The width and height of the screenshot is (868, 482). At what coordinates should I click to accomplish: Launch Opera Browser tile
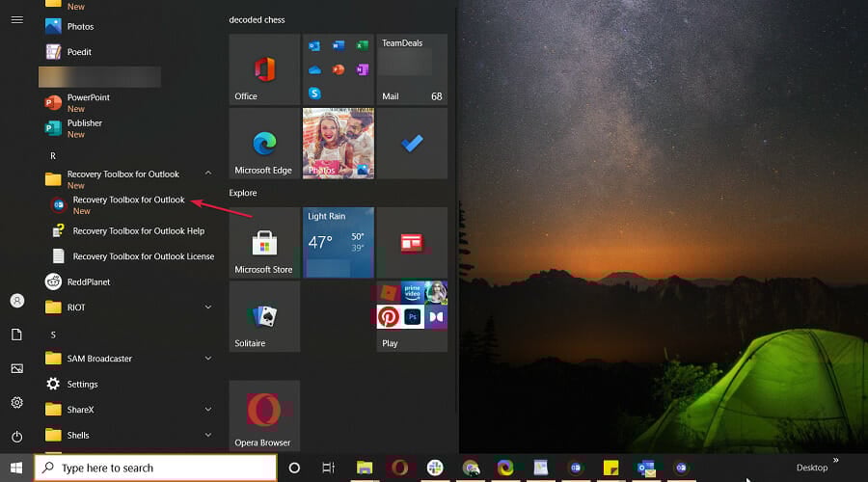tap(264, 415)
